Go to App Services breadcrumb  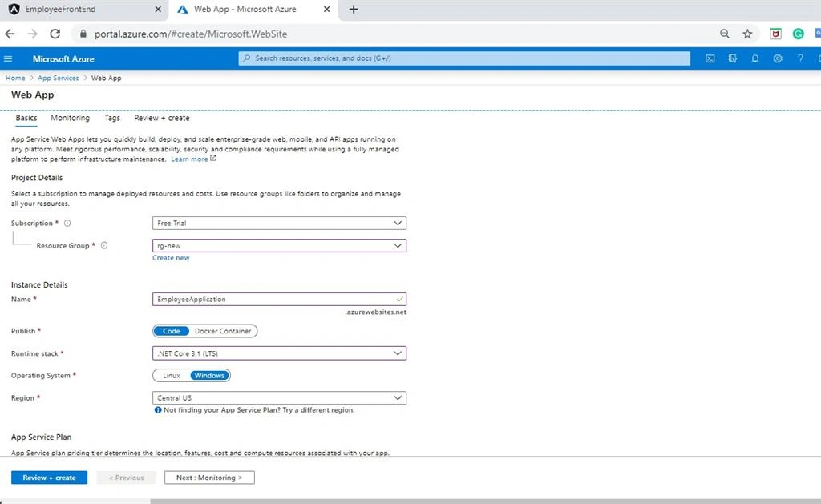(x=58, y=78)
